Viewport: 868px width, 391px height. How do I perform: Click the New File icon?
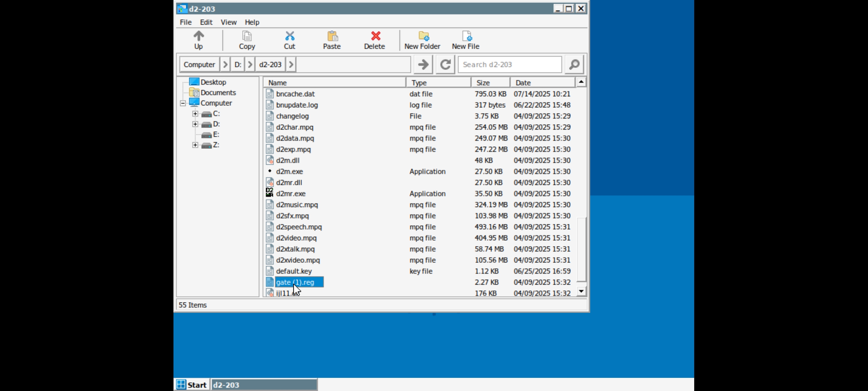(x=466, y=36)
